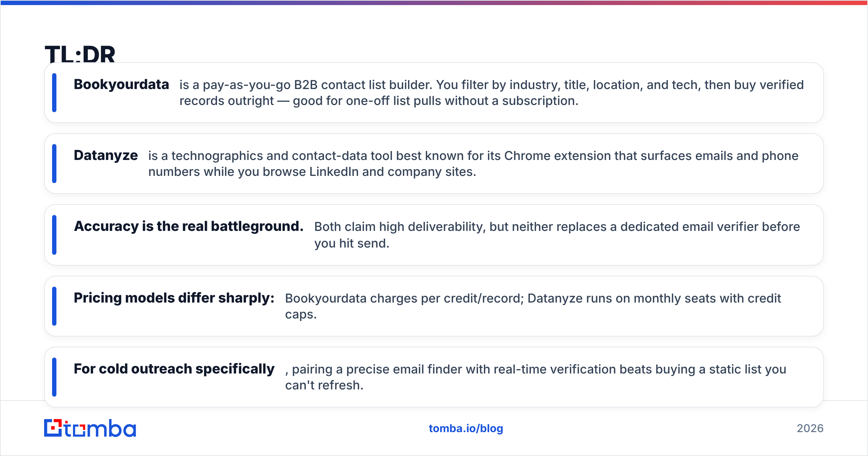Image resolution: width=868 pixels, height=456 pixels.
Task: Click the 'Pricing models differ sharply:' heading
Action: [174, 298]
